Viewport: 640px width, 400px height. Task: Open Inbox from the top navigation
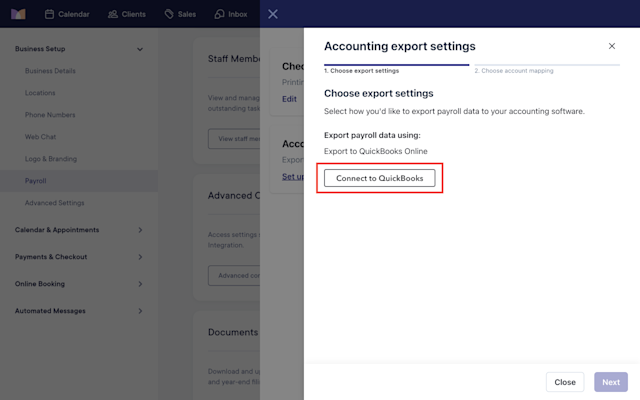[x=231, y=14]
